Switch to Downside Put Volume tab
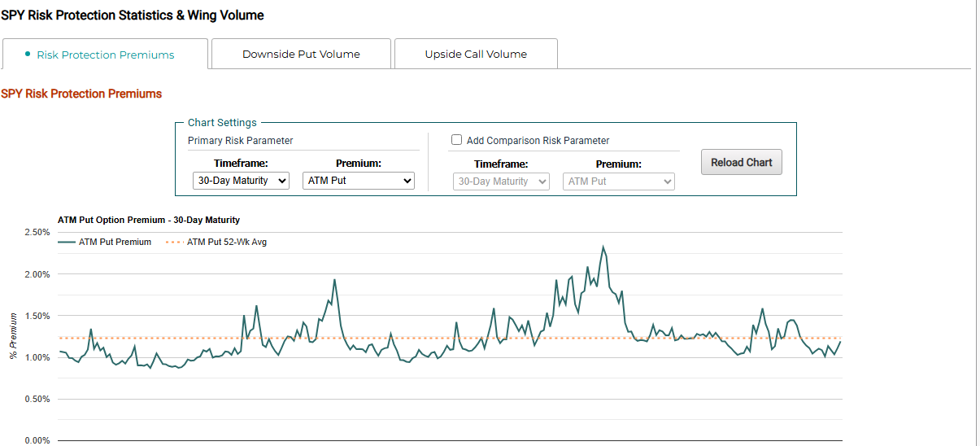980x446 pixels. (301, 54)
